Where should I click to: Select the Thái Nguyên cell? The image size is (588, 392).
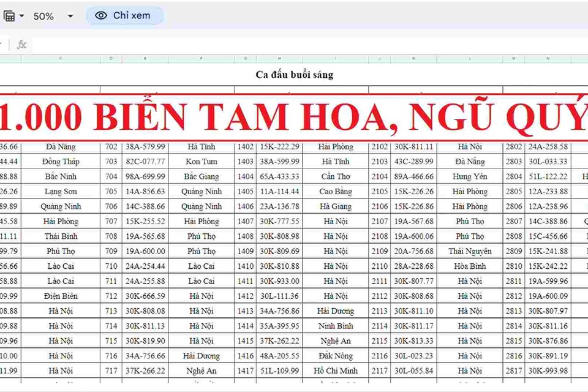click(469, 251)
